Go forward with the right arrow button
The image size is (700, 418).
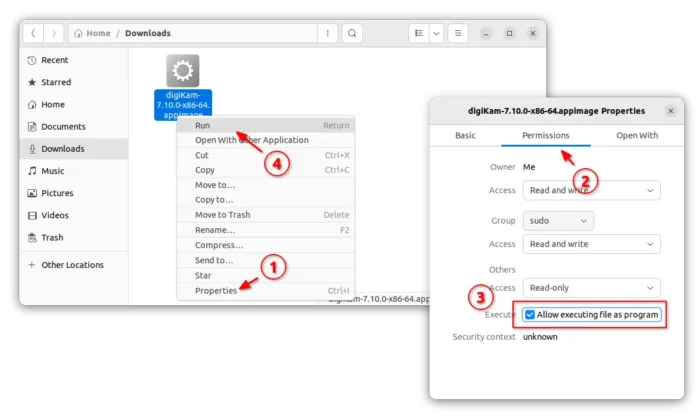[54, 33]
